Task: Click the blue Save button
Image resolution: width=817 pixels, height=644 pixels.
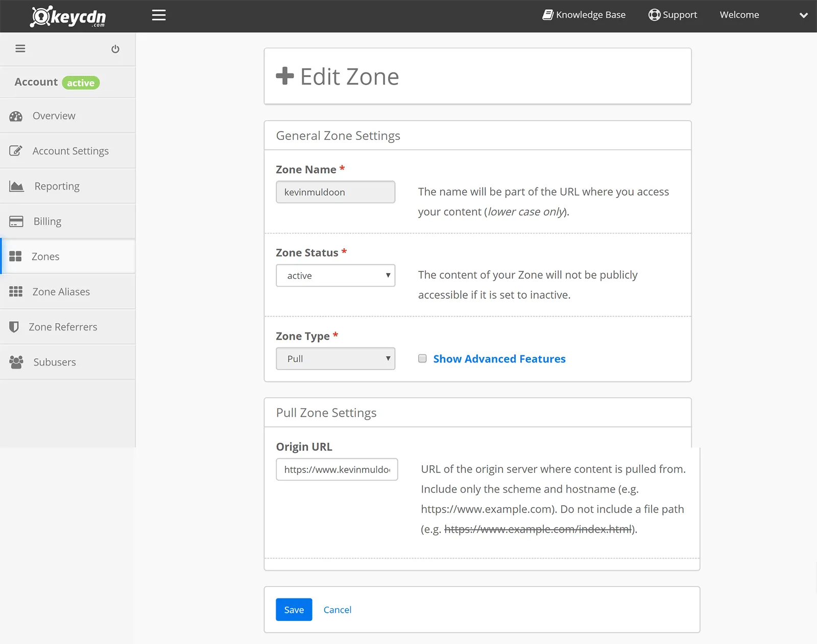Action: tap(294, 610)
